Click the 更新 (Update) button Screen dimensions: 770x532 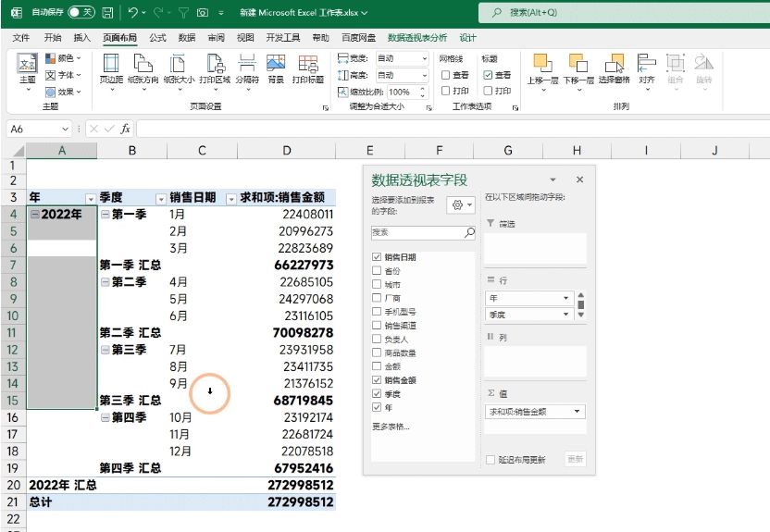575,459
